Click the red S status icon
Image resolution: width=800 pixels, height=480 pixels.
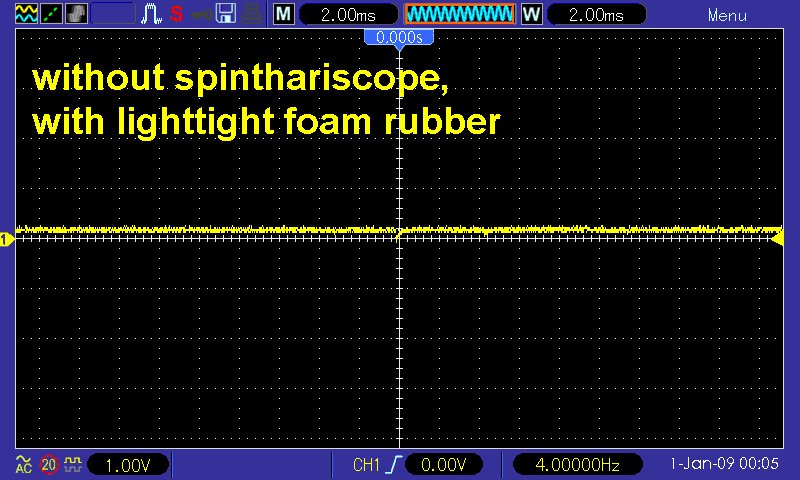click(x=177, y=15)
